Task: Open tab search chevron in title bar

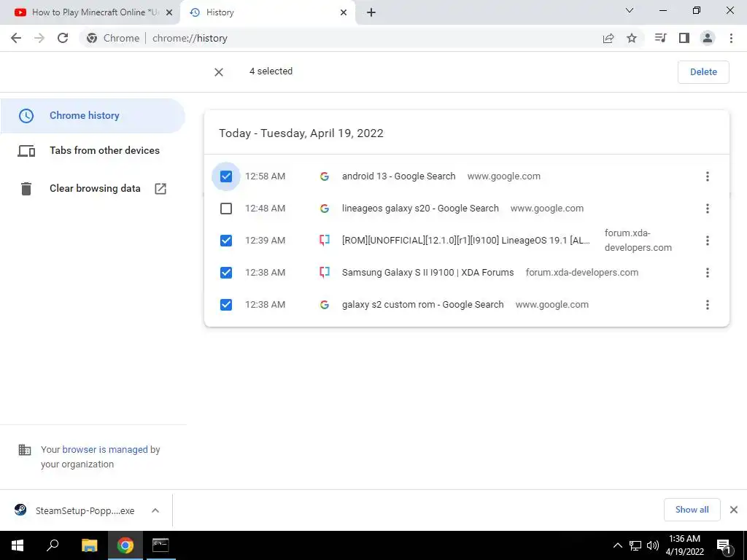Action: pos(630,10)
